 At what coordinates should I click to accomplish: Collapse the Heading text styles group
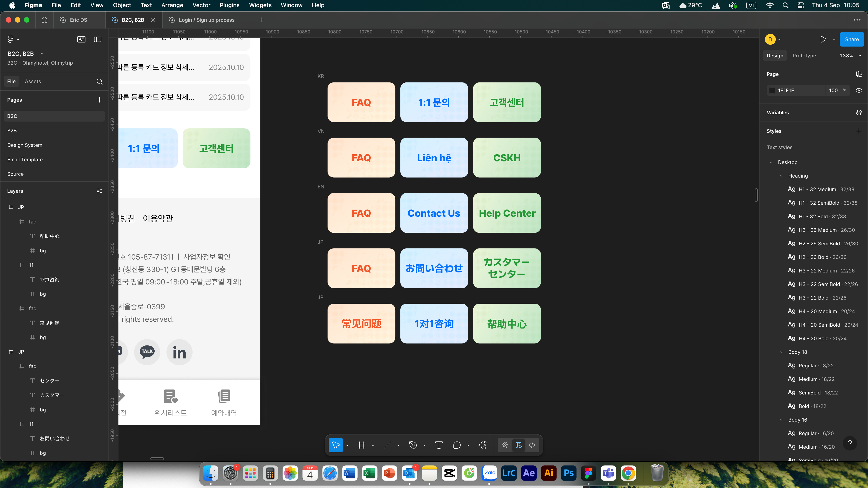781,176
